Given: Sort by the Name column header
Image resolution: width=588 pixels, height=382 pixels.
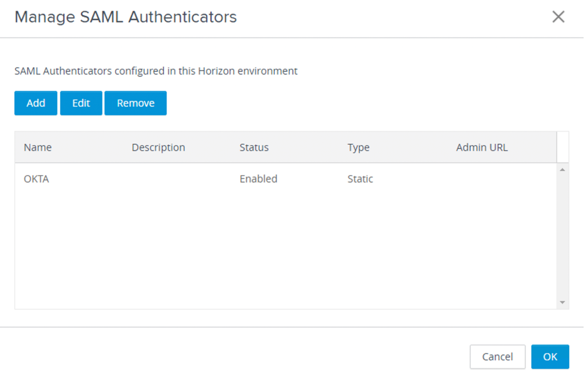Looking at the screenshot, I should [38, 147].
